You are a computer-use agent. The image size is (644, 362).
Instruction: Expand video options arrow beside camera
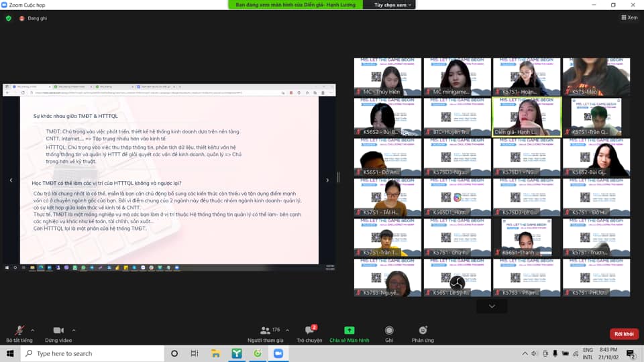pyautogui.click(x=74, y=330)
